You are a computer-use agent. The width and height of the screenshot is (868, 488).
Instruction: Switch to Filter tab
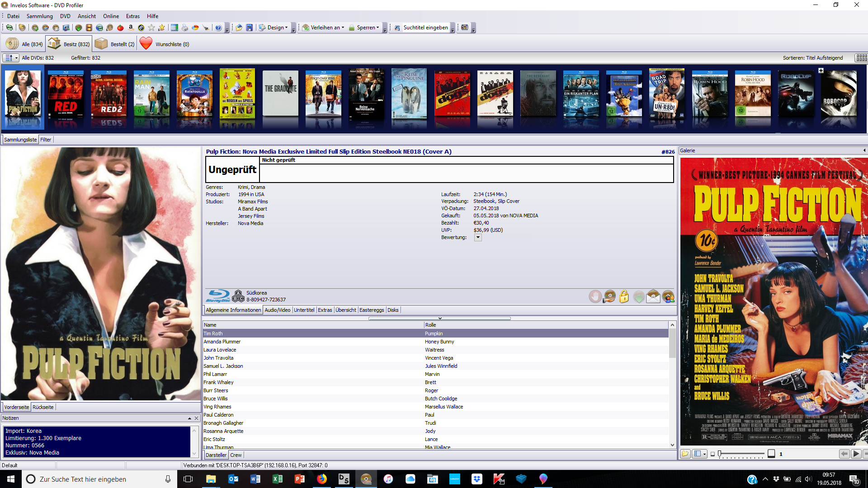(46, 140)
